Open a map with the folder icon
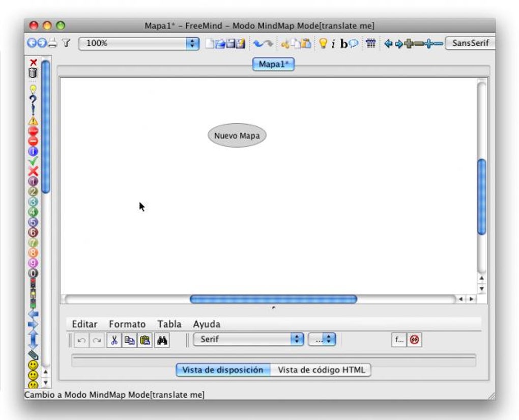The height and width of the screenshot is (420, 519). point(220,43)
